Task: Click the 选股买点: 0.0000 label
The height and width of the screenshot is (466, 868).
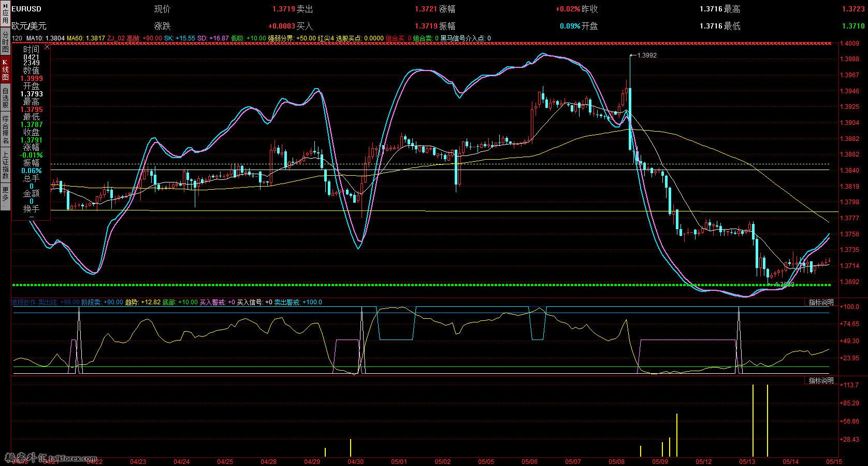Action: coord(360,38)
